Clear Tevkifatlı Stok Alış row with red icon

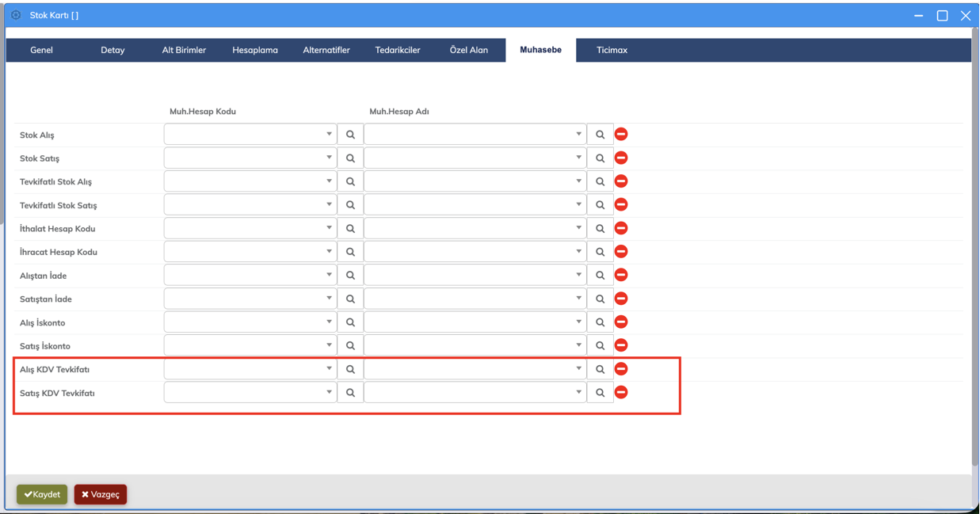click(x=621, y=181)
